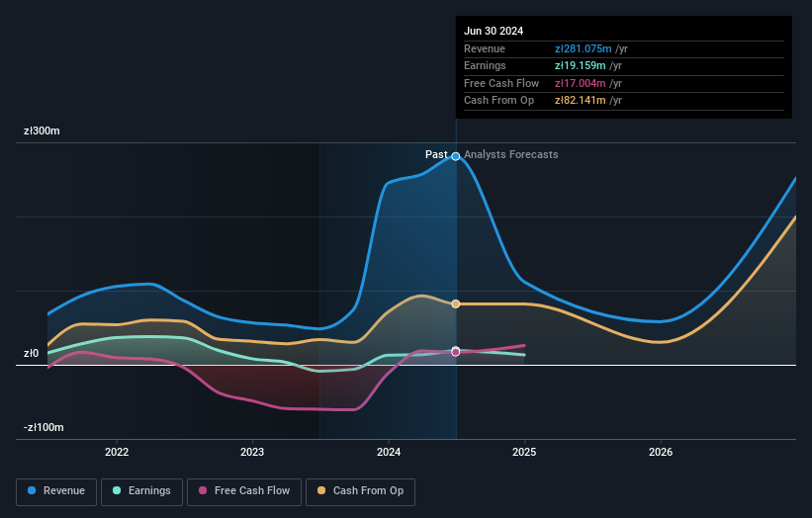Click the zł281.075m revenue value
This screenshot has height=518, width=812.
(584, 48)
